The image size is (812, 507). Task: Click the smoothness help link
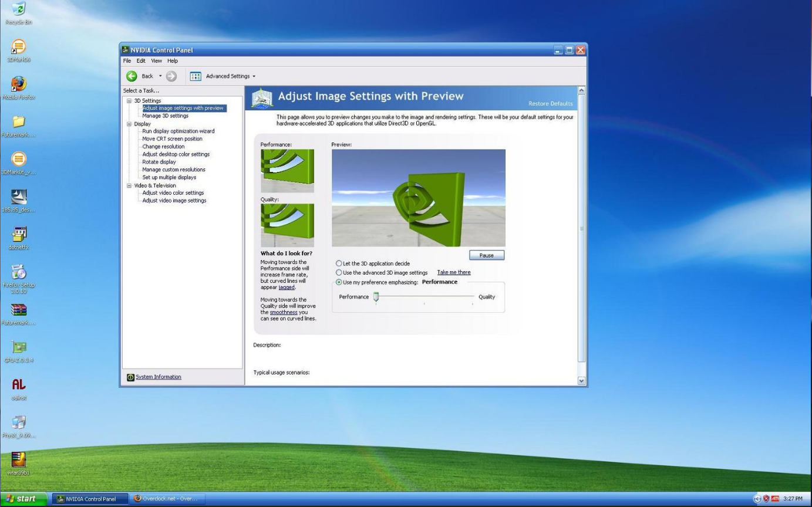click(284, 312)
